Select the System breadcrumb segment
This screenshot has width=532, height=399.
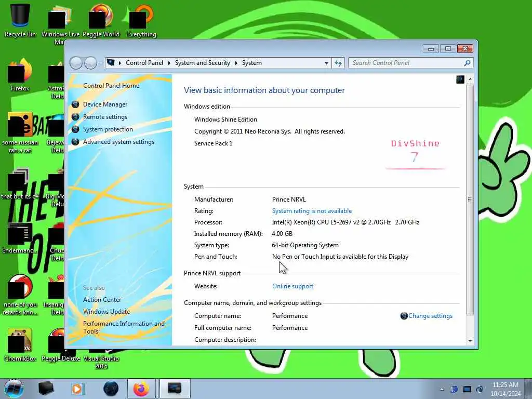click(252, 63)
